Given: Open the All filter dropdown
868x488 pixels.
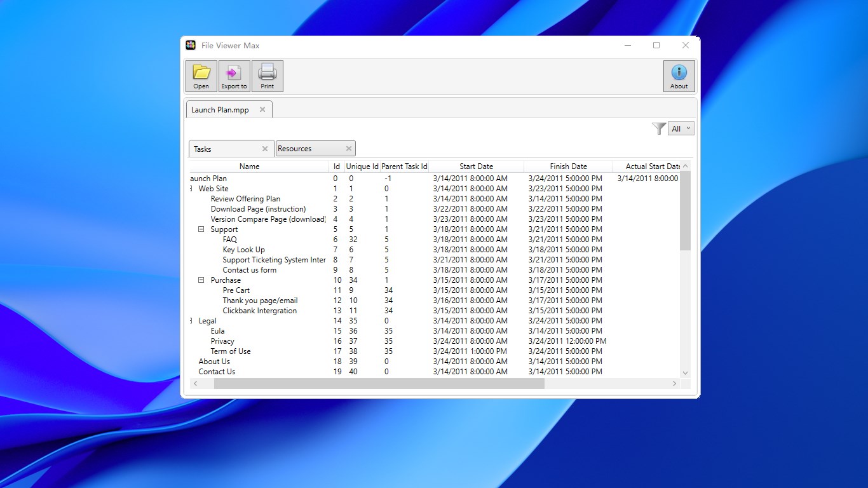Looking at the screenshot, I should pos(681,128).
